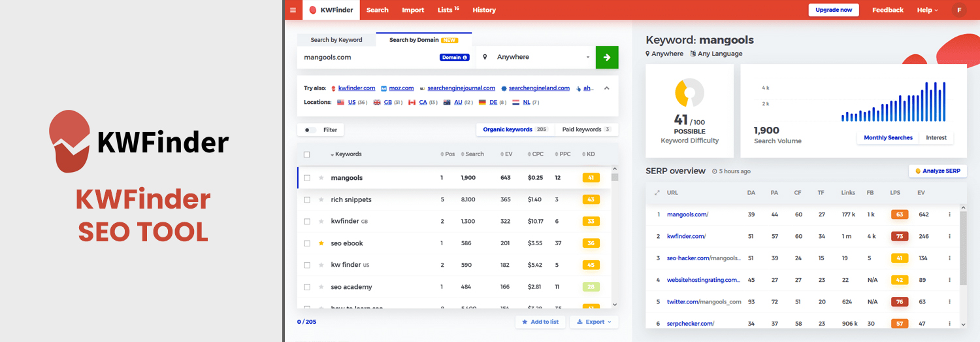This screenshot has width=980, height=342.
Task: Open options for websitehostingrating.com SERP row
Action: pos(949,280)
